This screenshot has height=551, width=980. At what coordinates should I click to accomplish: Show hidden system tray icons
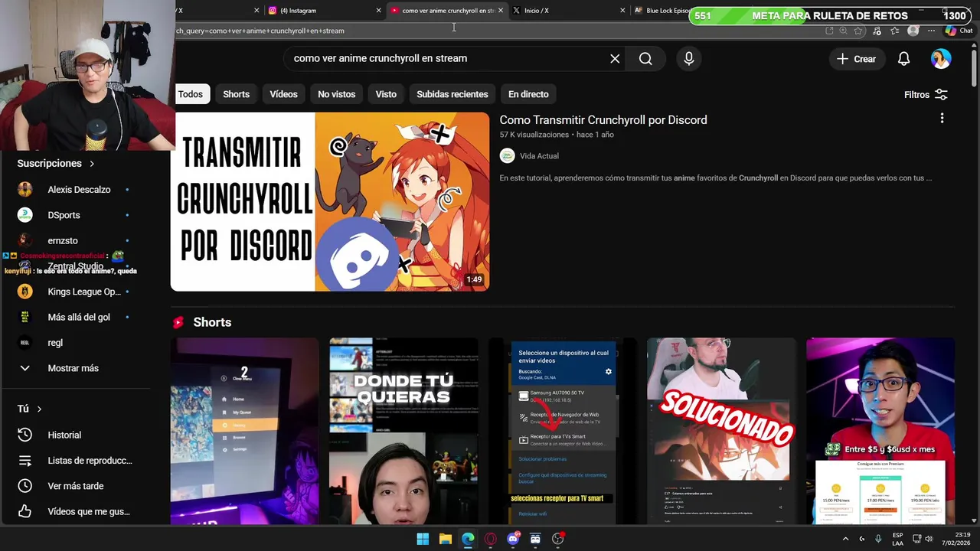coord(845,539)
